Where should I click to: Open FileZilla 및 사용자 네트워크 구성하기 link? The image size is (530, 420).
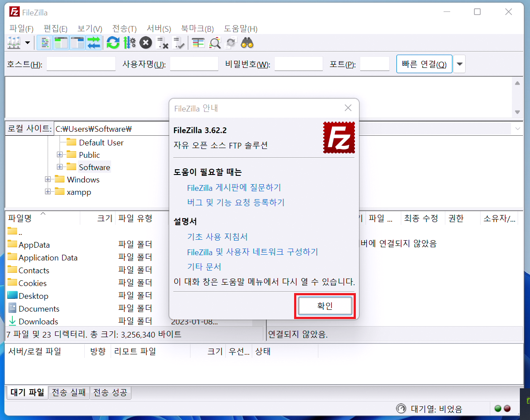coord(253,252)
